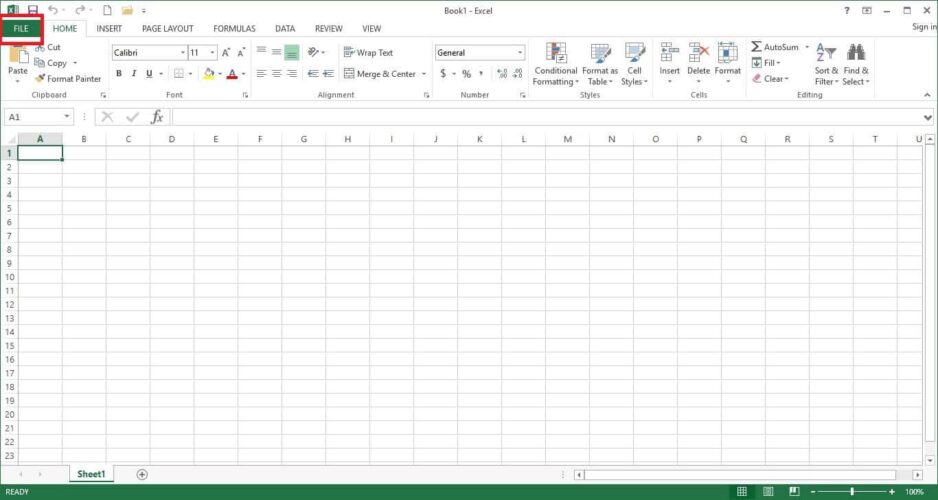Align text to the top
This screenshot has height=500, width=938.
pyautogui.click(x=261, y=51)
